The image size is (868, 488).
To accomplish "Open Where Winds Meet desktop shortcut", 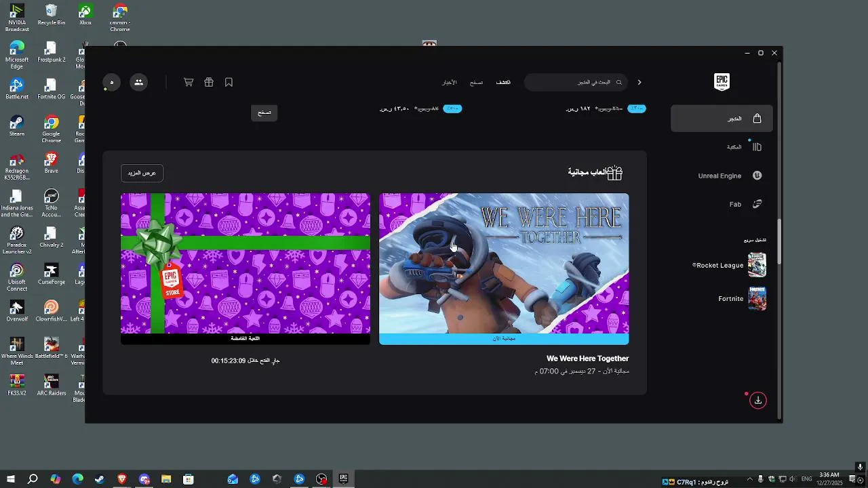I will 17,352.
